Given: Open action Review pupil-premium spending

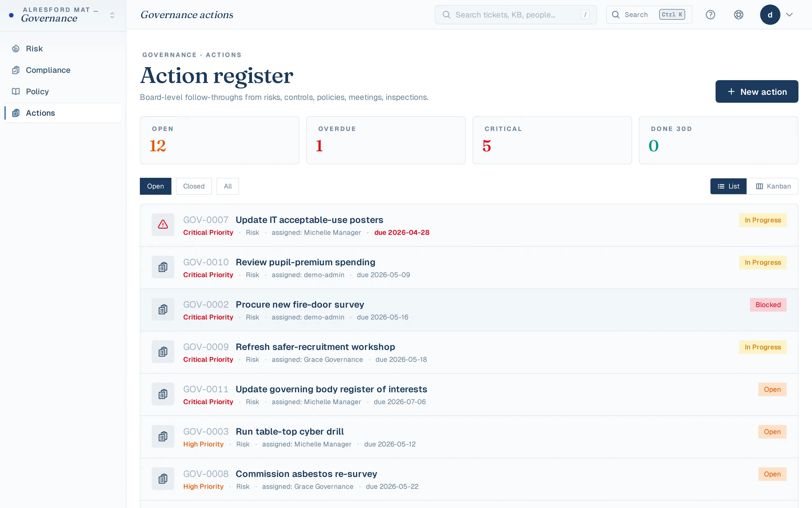Looking at the screenshot, I should click(x=305, y=262).
